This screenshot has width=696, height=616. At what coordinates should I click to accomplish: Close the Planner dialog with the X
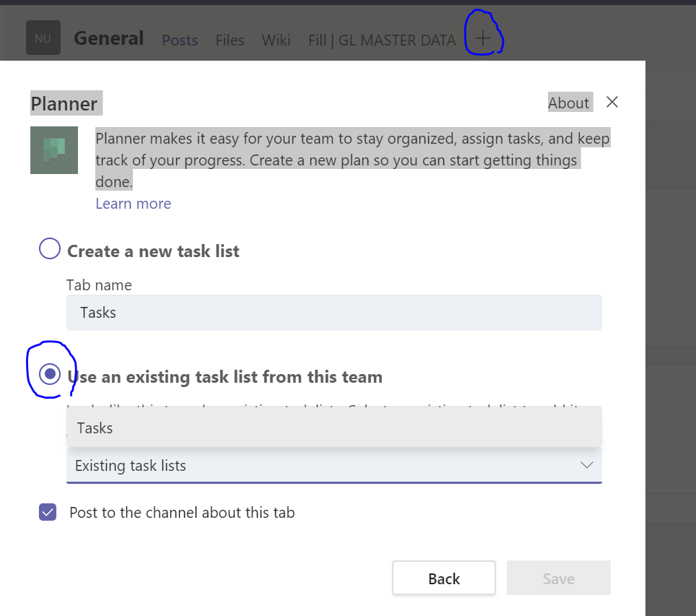[612, 102]
